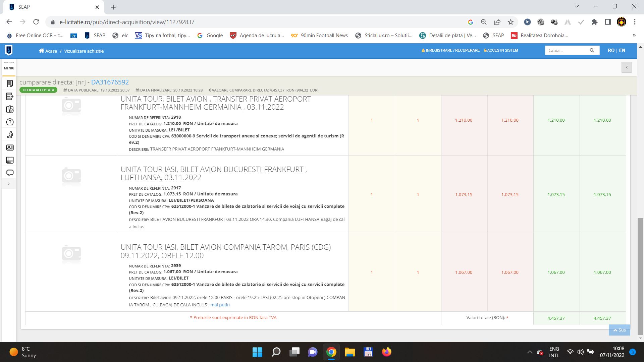Expand the left sidebar with the chevron

9,184
